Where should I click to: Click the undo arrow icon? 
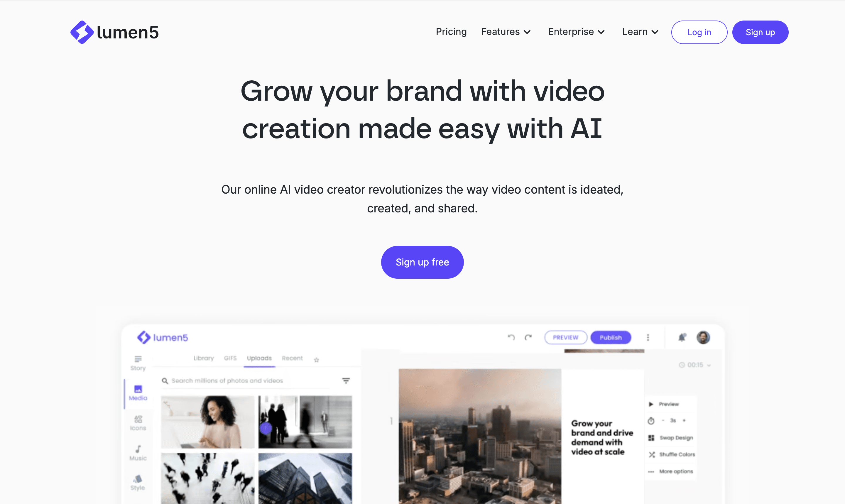511,336
